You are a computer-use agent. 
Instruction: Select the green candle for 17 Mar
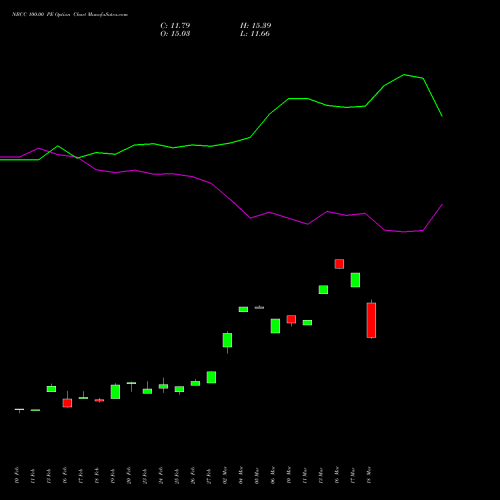click(355, 280)
